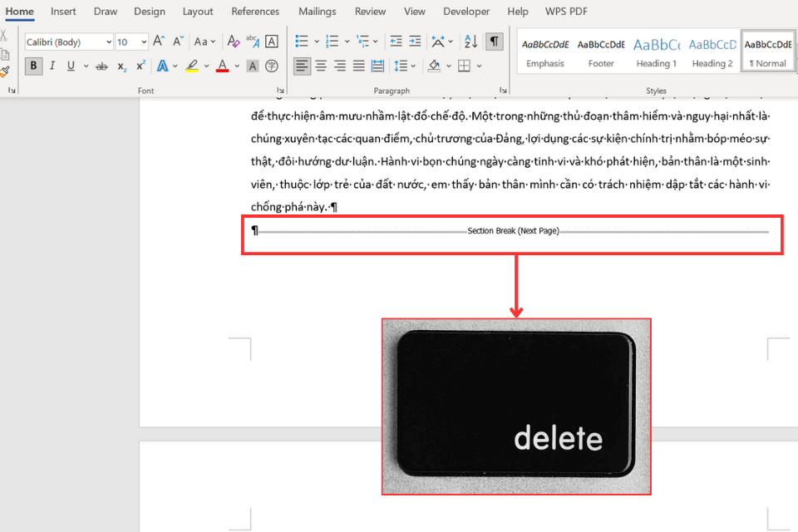
Task: Toggle italic formatting
Action: click(x=52, y=66)
